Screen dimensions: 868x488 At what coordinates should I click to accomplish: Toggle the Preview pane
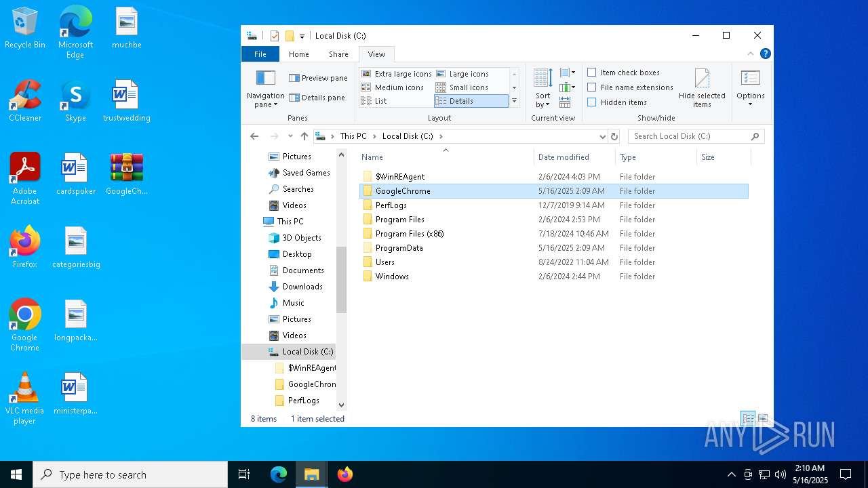pos(318,78)
